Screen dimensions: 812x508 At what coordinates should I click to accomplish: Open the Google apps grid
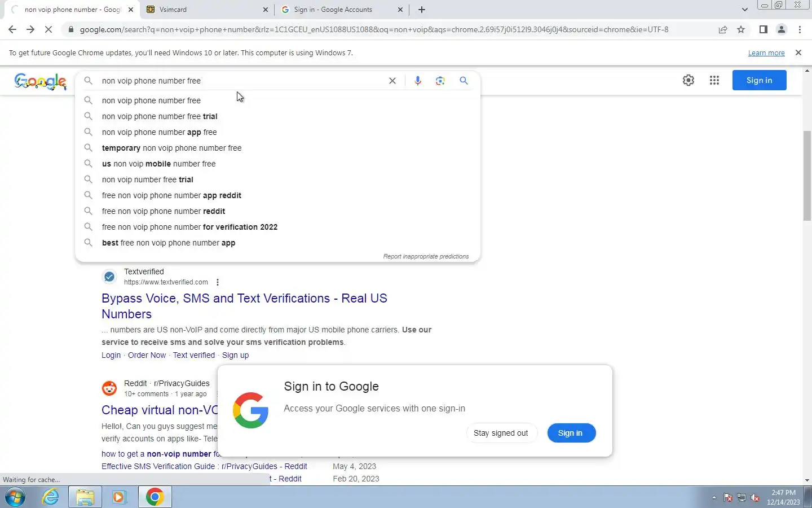pyautogui.click(x=714, y=80)
